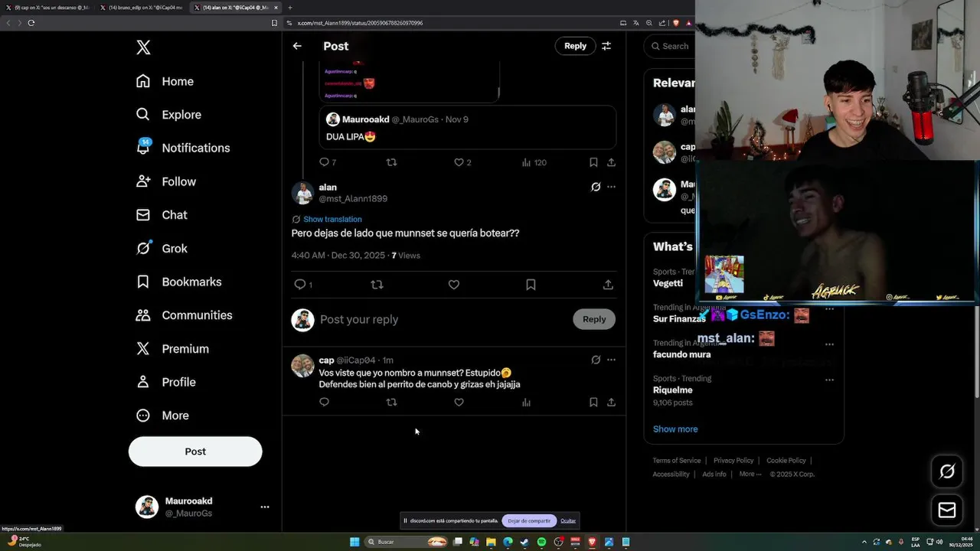Image resolution: width=980 pixels, height=551 pixels.
Task: Open Grok from the sidebar
Action: click(x=162, y=248)
